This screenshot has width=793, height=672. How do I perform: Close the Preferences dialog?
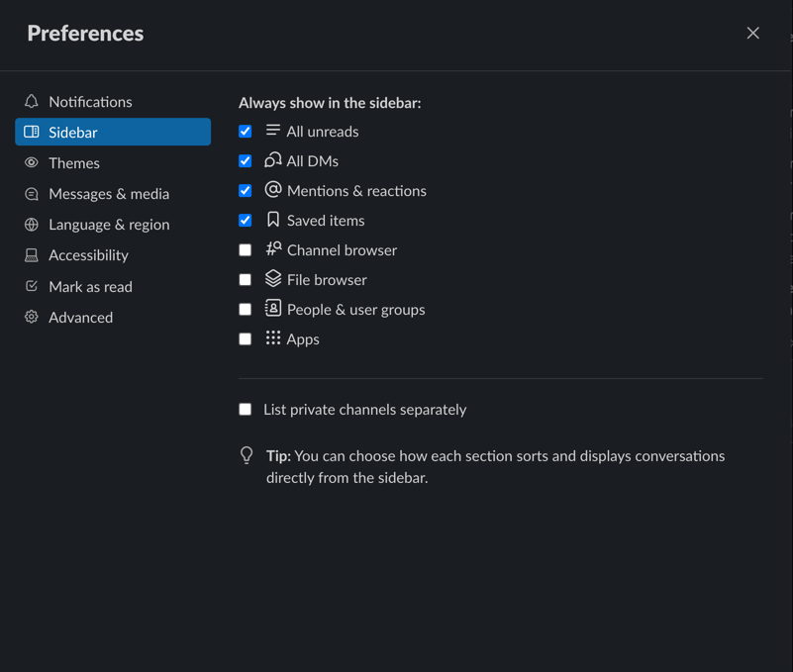[x=753, y=33]
